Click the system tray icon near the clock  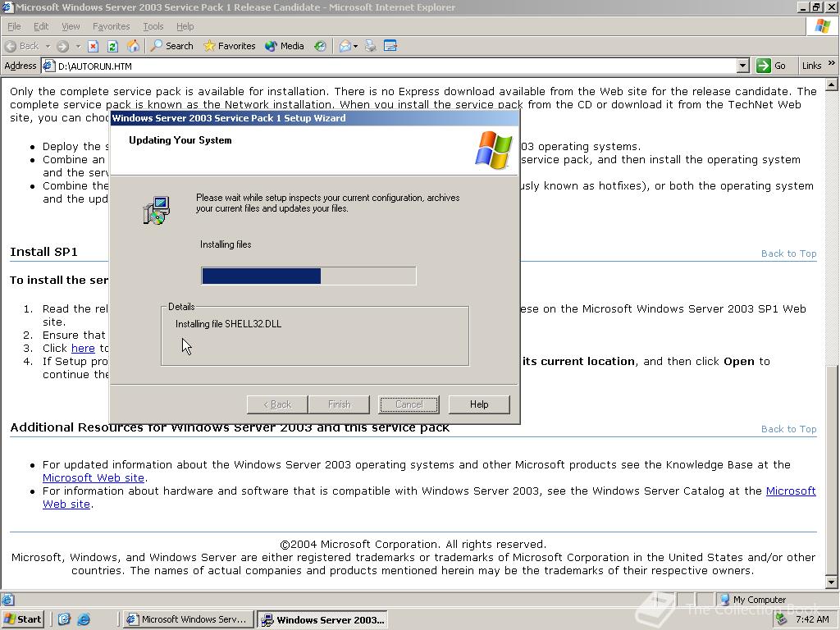782,619
